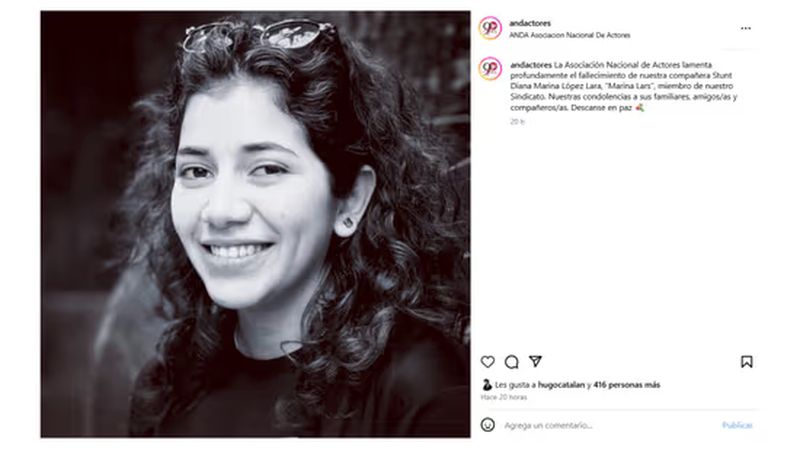Image resolution: width=800 pixels, height=449 pixels.
Task: Open comments via speech bubble icon
Action: (511, 362)
